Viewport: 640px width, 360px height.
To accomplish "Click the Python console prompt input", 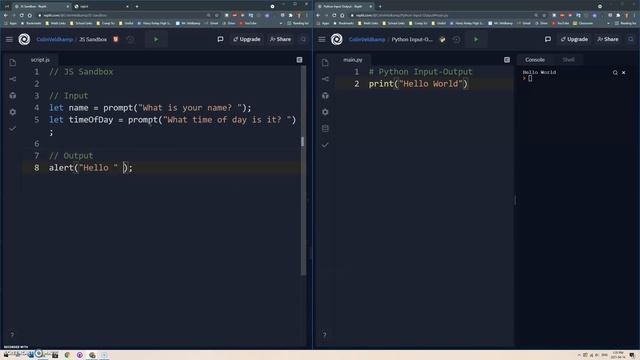I will (530, 78).
